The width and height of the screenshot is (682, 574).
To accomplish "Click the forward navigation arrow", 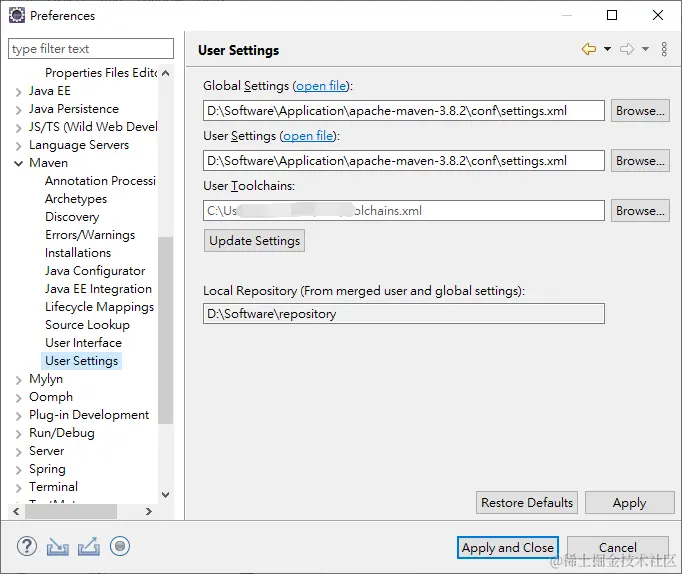I will (x=627, y=49).
